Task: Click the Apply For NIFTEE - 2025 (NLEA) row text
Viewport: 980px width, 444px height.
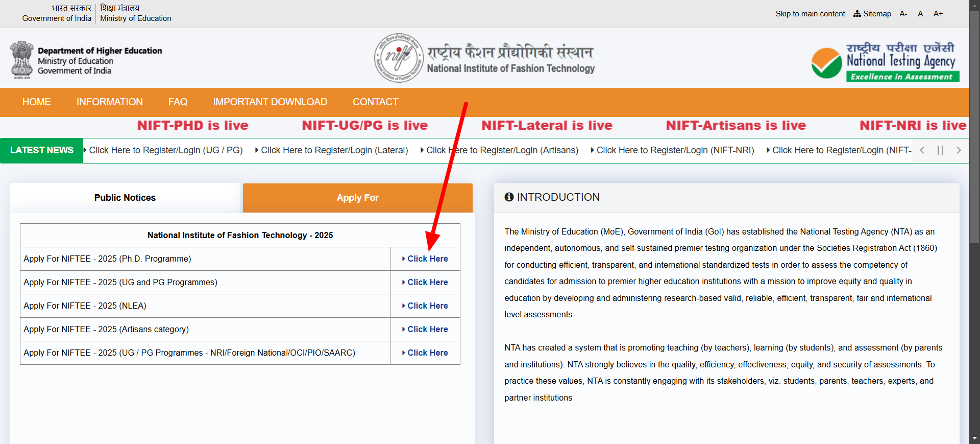Action: [x=85, y=306]
